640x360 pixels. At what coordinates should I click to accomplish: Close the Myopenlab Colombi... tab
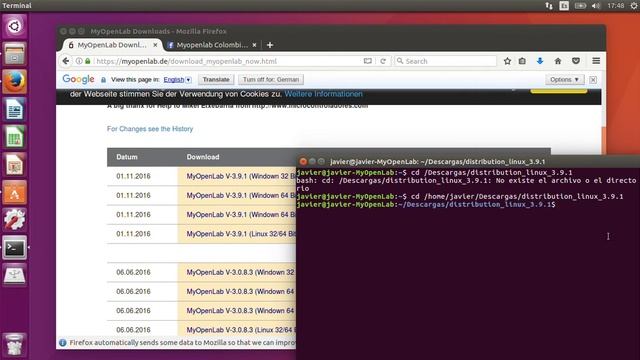(254, 45)
